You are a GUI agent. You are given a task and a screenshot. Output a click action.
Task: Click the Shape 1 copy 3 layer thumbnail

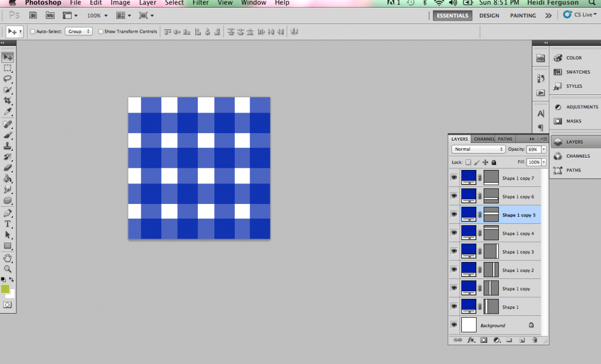pos(469,251)
